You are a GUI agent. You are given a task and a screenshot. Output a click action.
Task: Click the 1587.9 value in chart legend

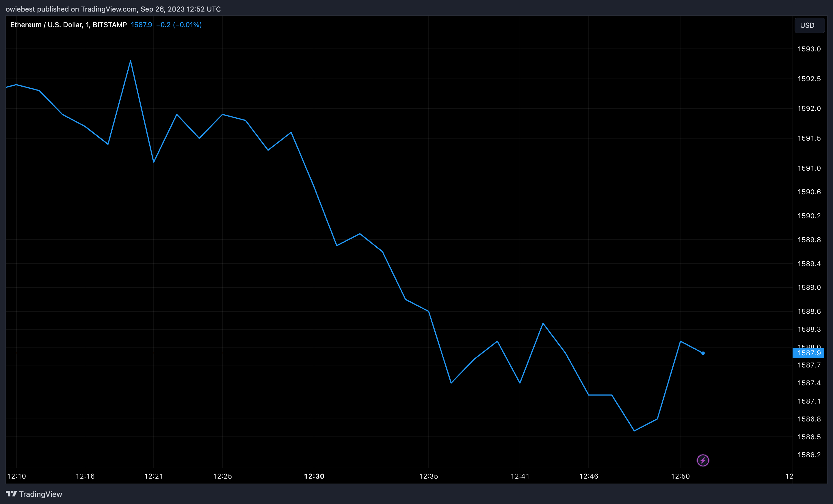click(141, 25)
